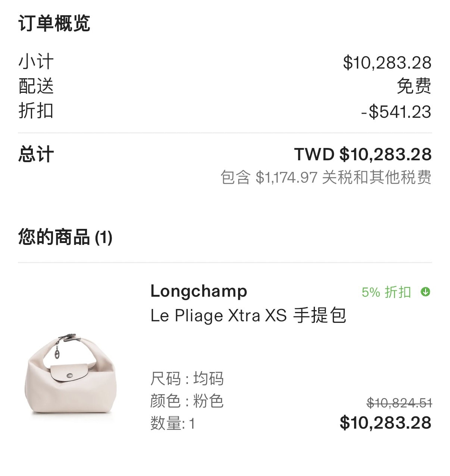Open Le Pliage Xtra XS 手提包 product title

(248, 315)
